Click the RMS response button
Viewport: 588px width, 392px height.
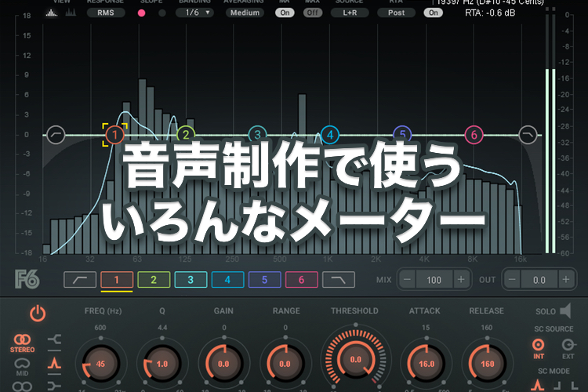point(106,13)
